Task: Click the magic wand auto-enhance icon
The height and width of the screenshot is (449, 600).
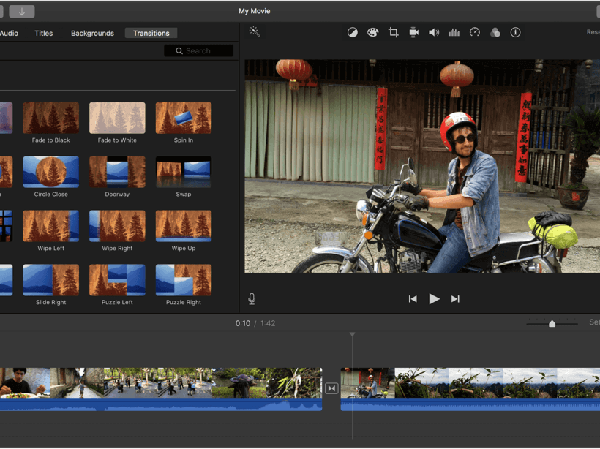Action: coord(255,32)
